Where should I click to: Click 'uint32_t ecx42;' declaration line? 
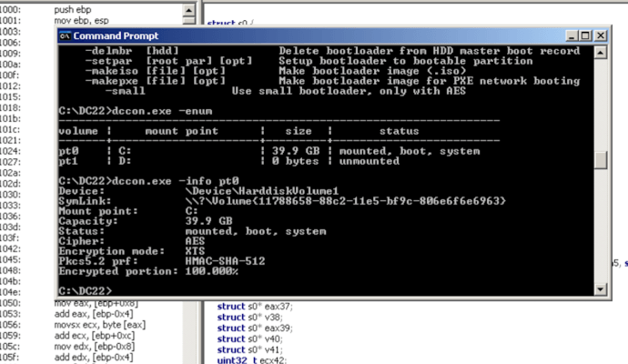(252, 360)
